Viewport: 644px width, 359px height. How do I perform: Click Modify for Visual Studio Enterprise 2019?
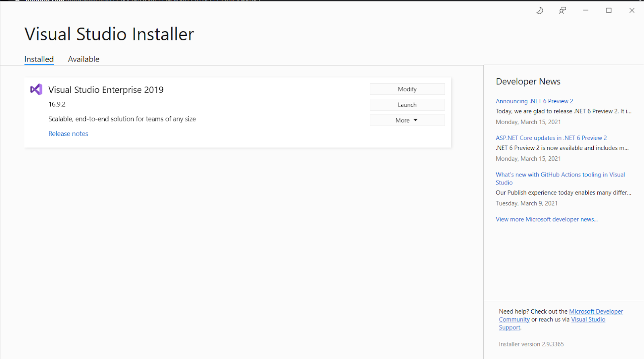407,89
